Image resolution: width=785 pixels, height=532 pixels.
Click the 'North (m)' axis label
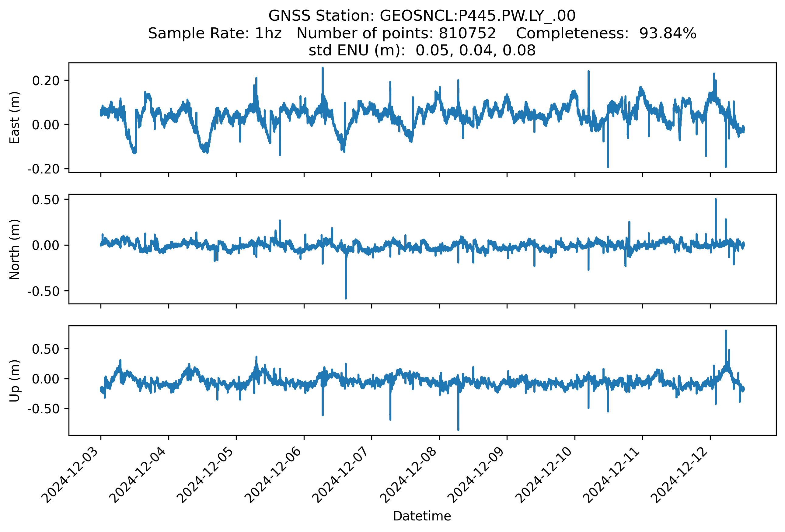pos(15,249)
